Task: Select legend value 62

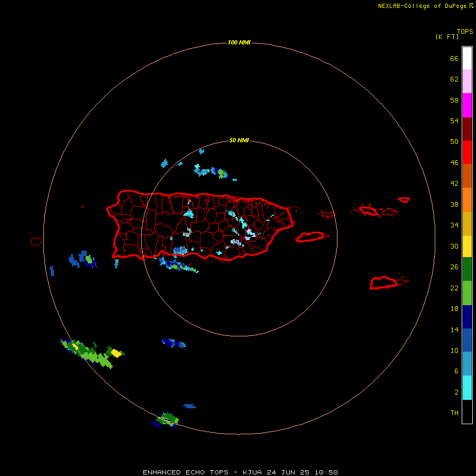Action: point(454,79)
